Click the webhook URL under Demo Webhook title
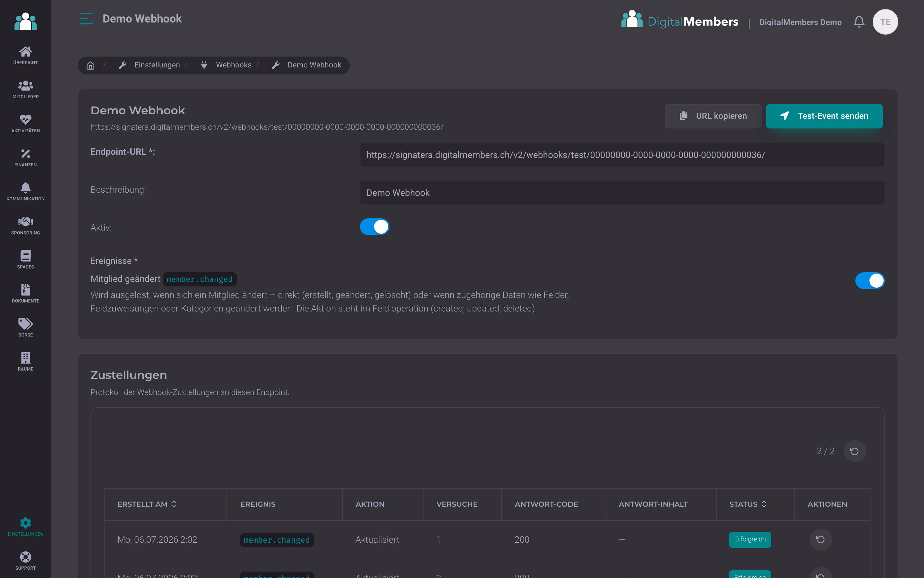924x578 pixels. (267, 127)
